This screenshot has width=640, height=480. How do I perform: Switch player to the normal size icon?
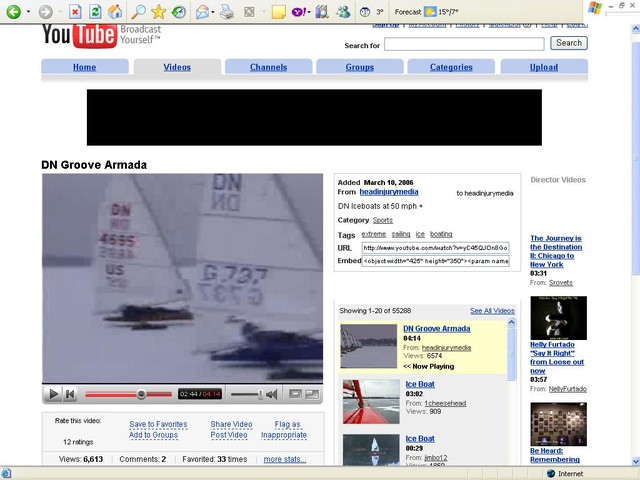click(295, 394)
